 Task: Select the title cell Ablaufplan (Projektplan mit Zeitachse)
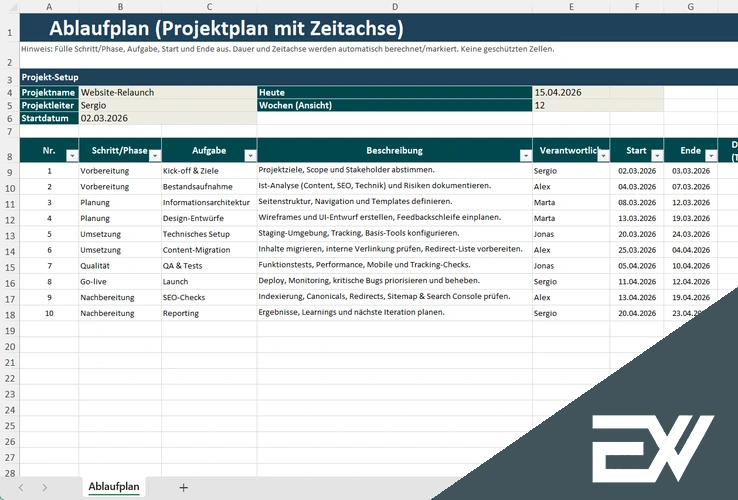point(378,28)
